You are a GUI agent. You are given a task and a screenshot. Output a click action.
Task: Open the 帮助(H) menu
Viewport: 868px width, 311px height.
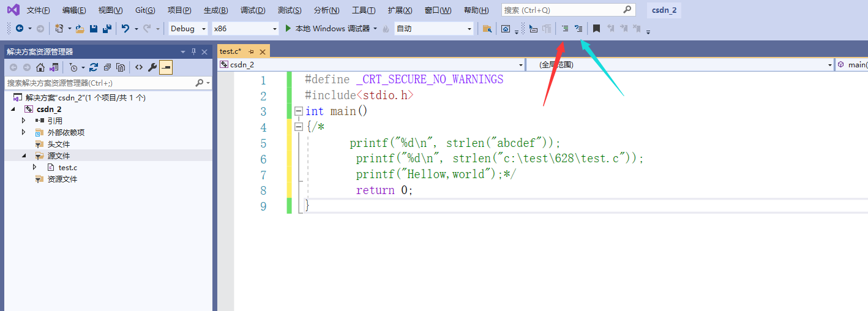click(x=476, y=10)
